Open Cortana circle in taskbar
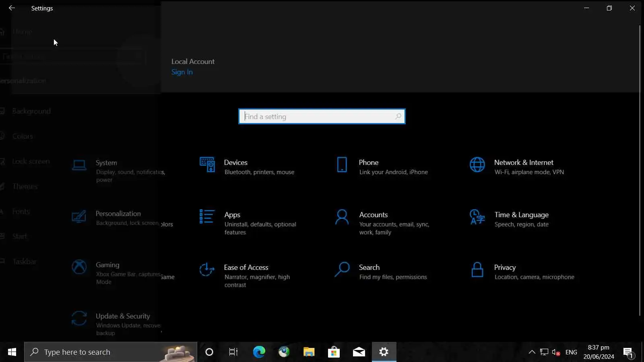Screen dimensions: 644x362 point(209,352)
